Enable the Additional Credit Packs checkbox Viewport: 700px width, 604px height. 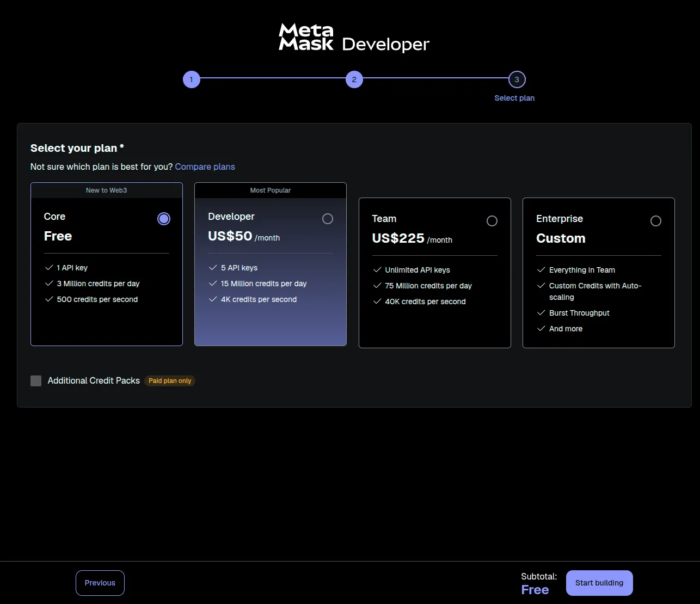[x=36, y=381]
